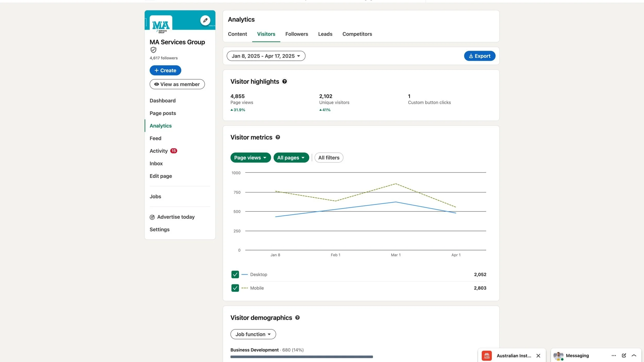Screen dimensions: 644x362
Task: Open Visitor metrics help icon
Action: [278, 137]
